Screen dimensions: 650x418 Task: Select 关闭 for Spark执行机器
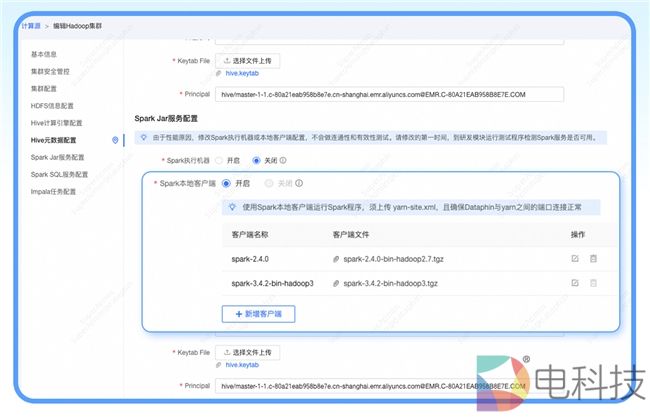click(256, 160)
